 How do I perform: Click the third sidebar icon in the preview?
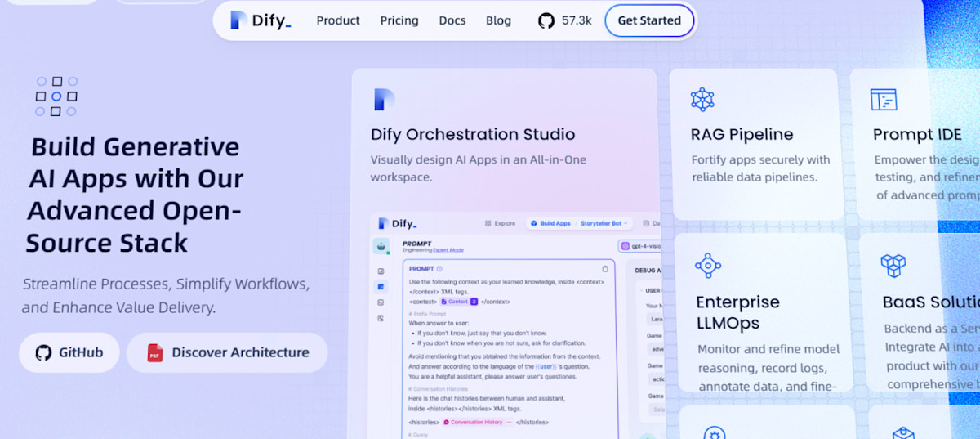point(381,302)
